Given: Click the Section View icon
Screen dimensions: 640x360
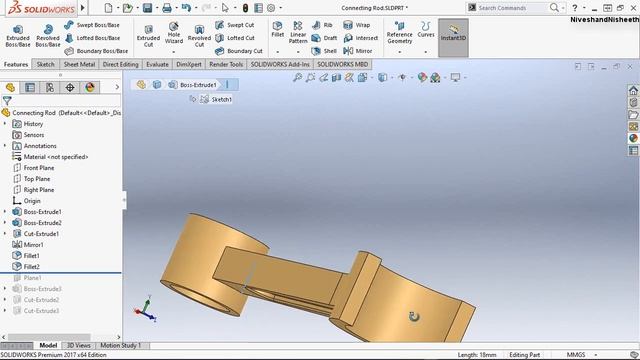Looking at the screenshot, I should pos(336,77).
